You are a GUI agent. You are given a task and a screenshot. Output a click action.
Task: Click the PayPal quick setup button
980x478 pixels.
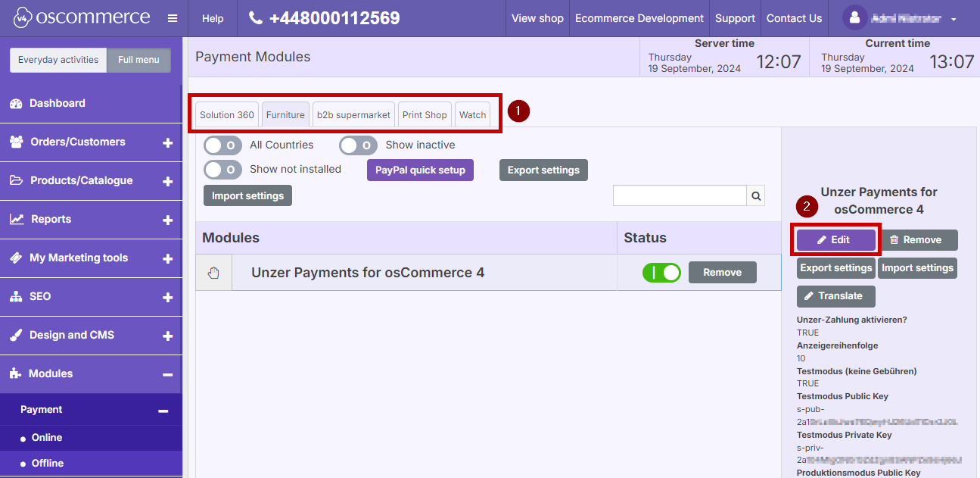pyautogui.click(x=420, y=170)
